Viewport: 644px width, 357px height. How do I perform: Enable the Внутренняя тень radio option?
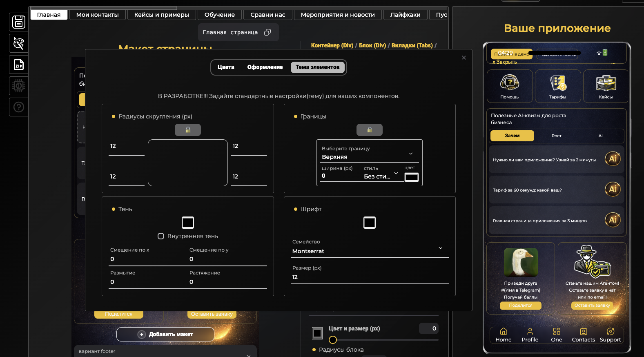tap(161, 236)
